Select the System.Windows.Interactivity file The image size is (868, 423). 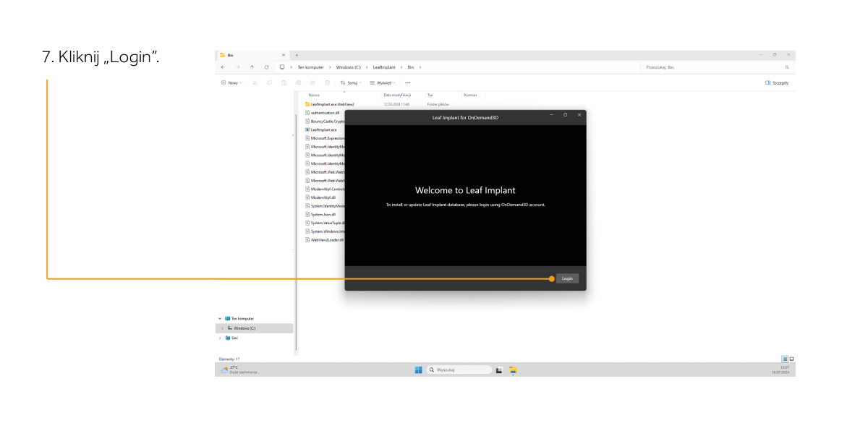coord(324,231)
